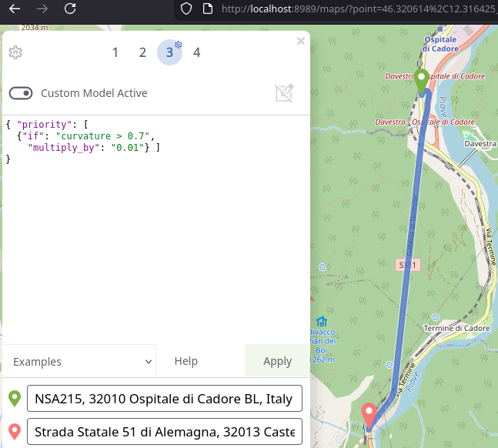Select routing profile 2

pos(142,52)
